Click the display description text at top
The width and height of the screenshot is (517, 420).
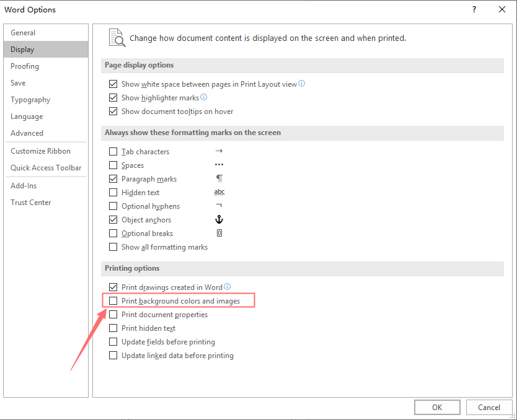click(x=268, y=38)
